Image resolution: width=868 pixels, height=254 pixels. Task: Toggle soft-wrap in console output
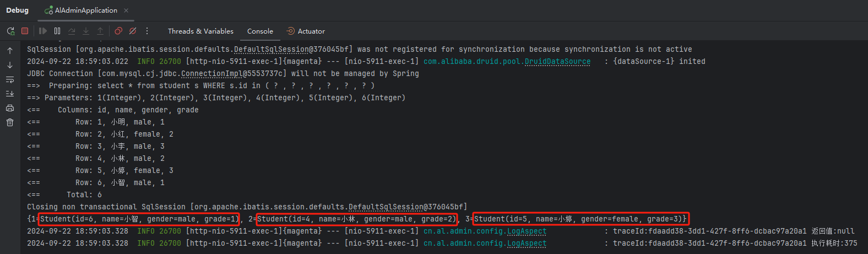[x=10, y=79]
